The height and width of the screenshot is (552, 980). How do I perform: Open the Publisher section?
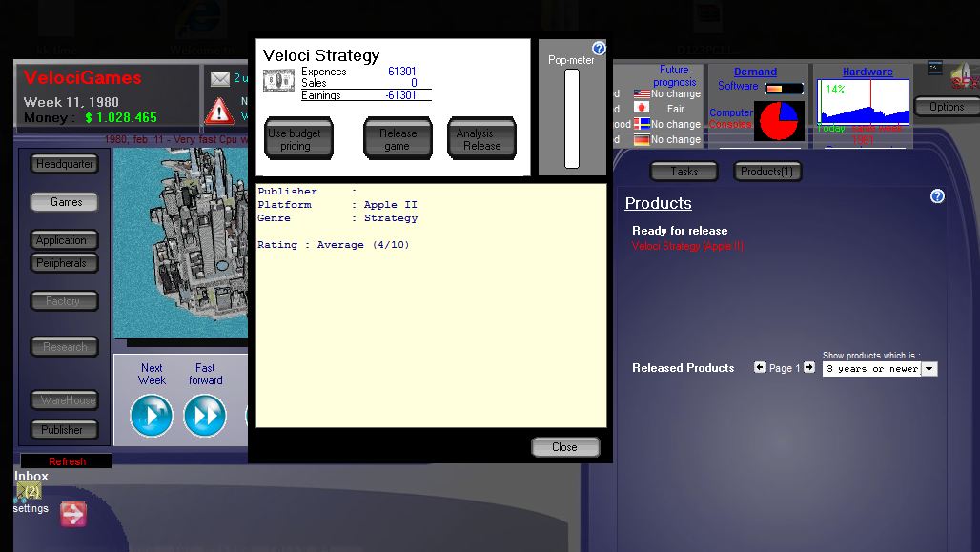65,430
